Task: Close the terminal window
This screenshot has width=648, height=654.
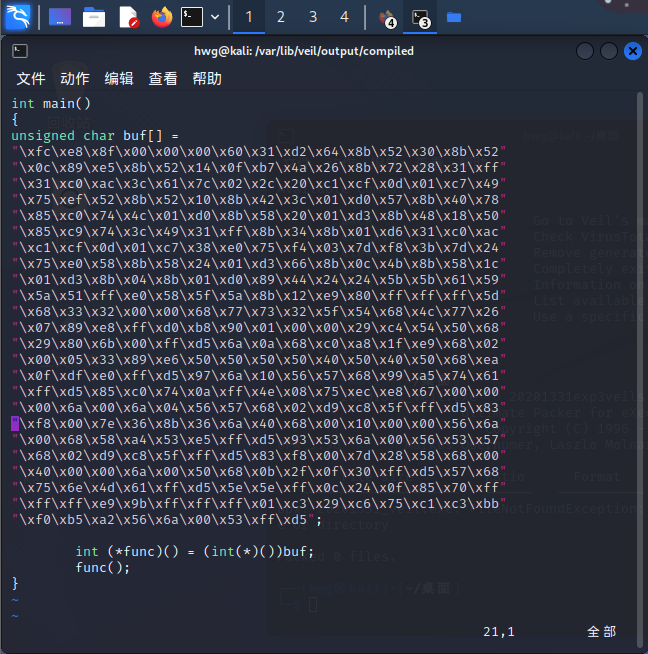Action: tap(633, 51)
